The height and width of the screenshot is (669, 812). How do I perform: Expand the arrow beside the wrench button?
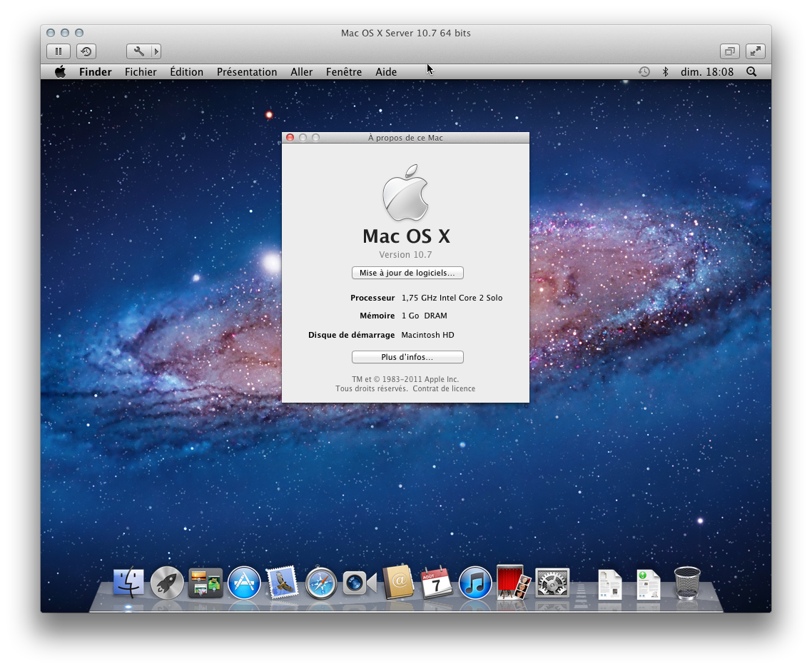[x=156, y=51]
